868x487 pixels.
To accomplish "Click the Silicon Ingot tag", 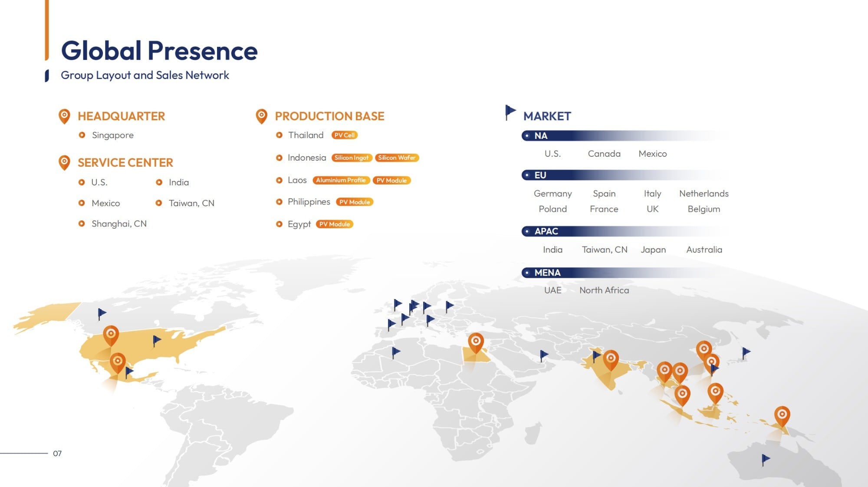I will point(351,158).
